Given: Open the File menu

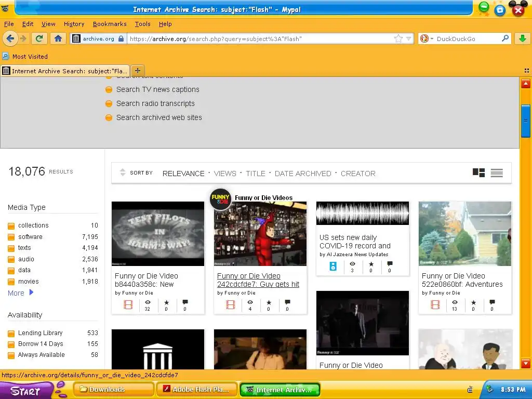Looking at the screenshot, I should pyautogui.click(x=9, y=24).
